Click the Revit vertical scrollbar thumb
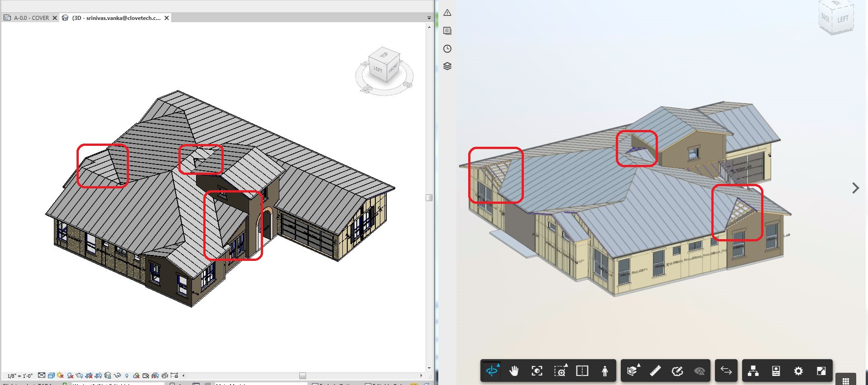The width and height of the screenshot is (868, 385). pyautogui.click(x=429, y=197)
